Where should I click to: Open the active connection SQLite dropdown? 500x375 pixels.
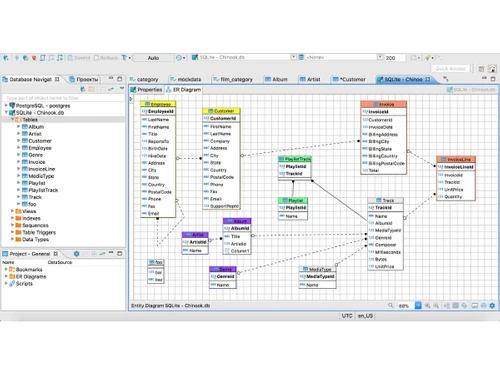(x=293, y=57)
